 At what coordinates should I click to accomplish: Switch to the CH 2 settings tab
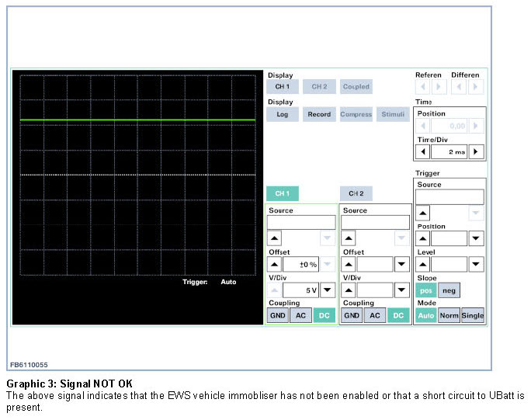pyautogui.click(x=356, y=193)
